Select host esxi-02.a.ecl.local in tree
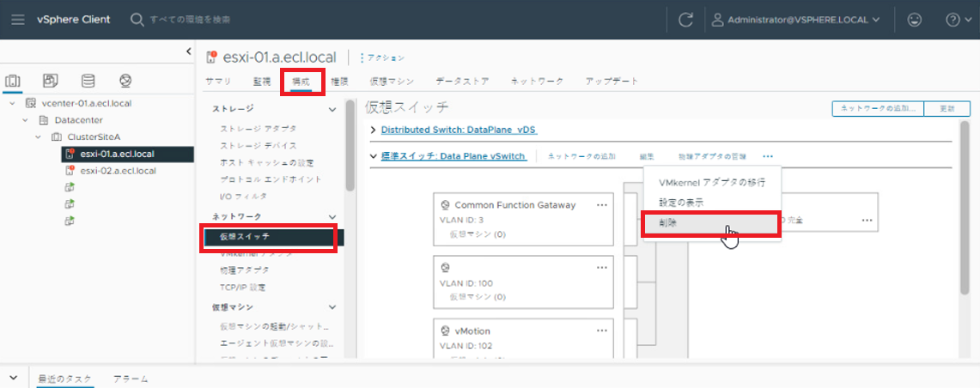The width and height of the screenshot is (980, 388). 119,171
